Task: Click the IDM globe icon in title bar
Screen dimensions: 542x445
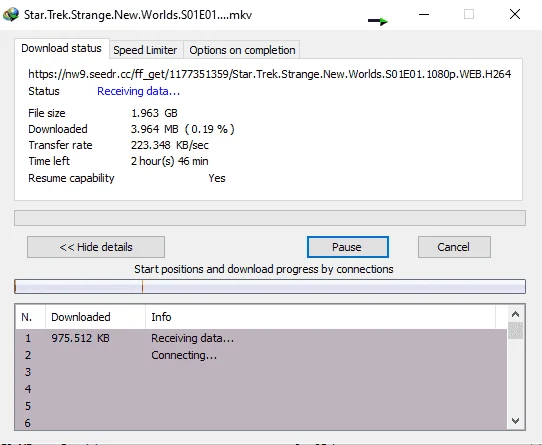Action: pyautogui.click(x=11, y=15)
